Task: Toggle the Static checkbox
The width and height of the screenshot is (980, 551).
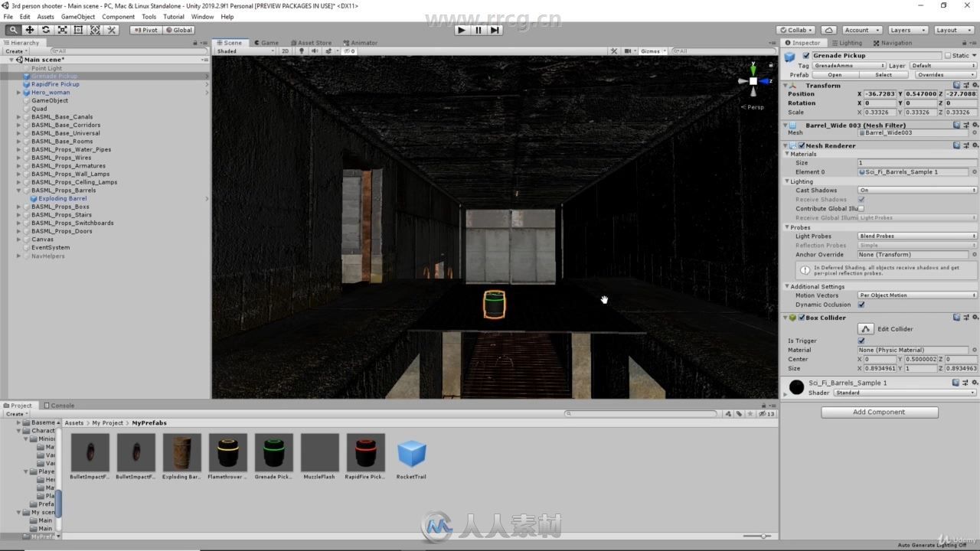Action: (x=947, y=56)
